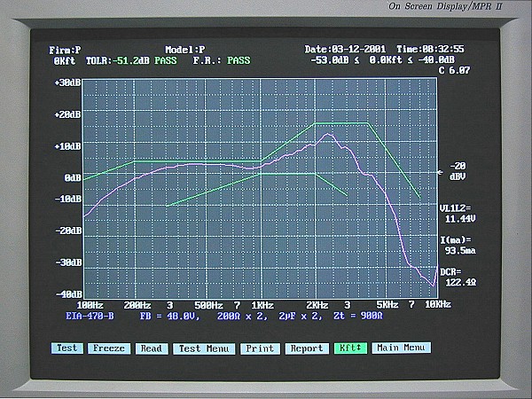The image size is (532, 399).
Task: Click the VL1L2= 11.44V reading
Action: click(458, 214)
